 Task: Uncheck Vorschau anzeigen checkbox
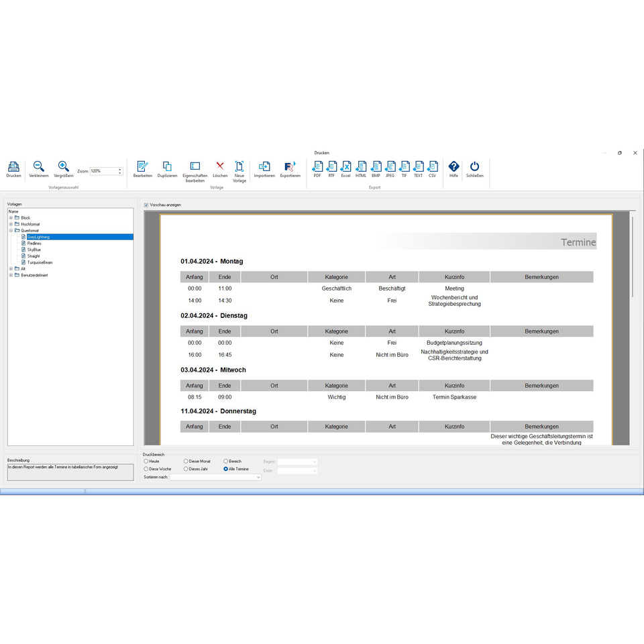pyautogui.click(x=146, y=205)
